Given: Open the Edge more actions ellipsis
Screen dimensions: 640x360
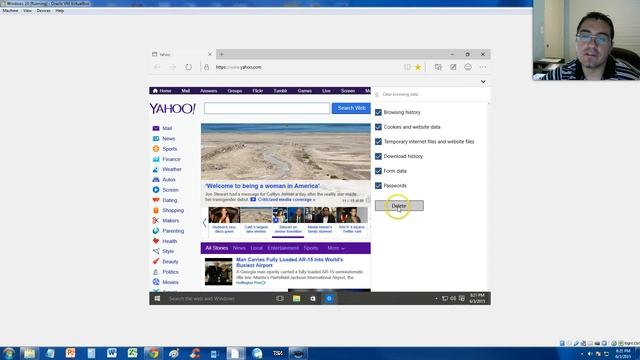Looking at the screenshot, I should coord(483,67).
